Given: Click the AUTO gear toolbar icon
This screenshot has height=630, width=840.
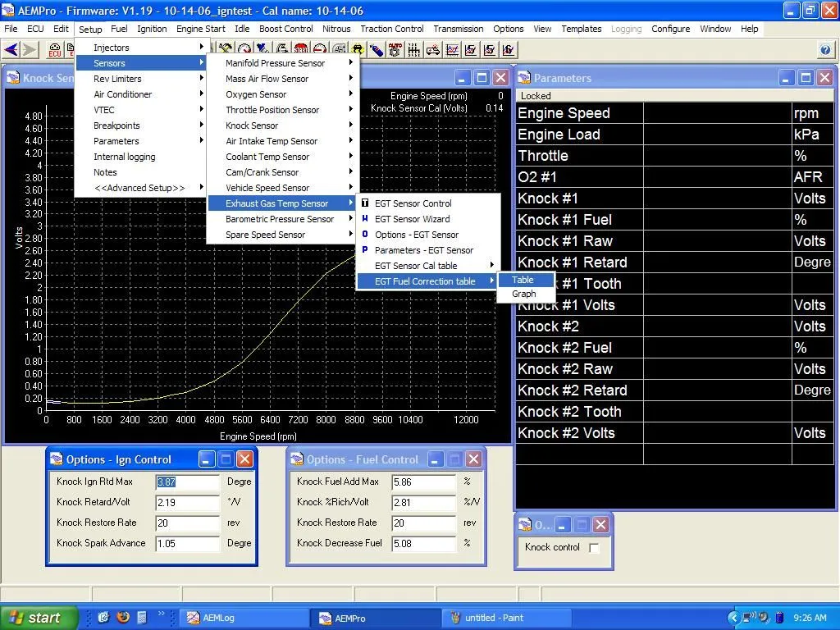Looking at the screenshot, I should pos(395,50).
